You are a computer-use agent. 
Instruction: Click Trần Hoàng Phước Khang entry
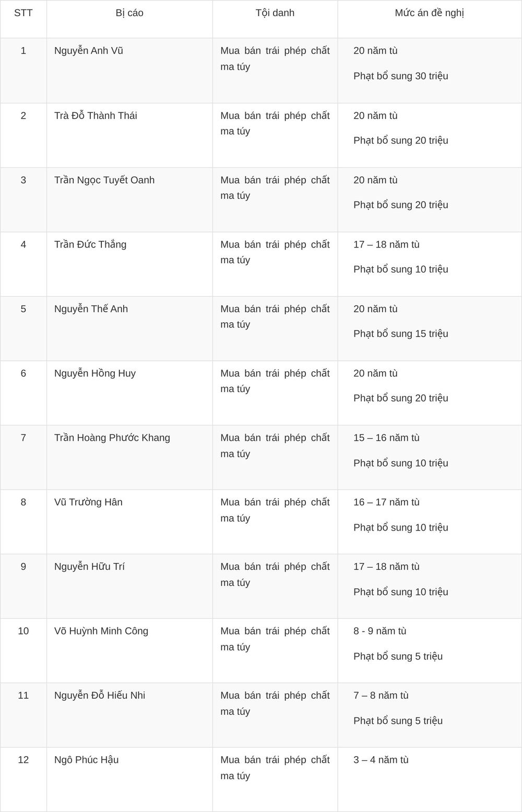click(x=112, y=438)
